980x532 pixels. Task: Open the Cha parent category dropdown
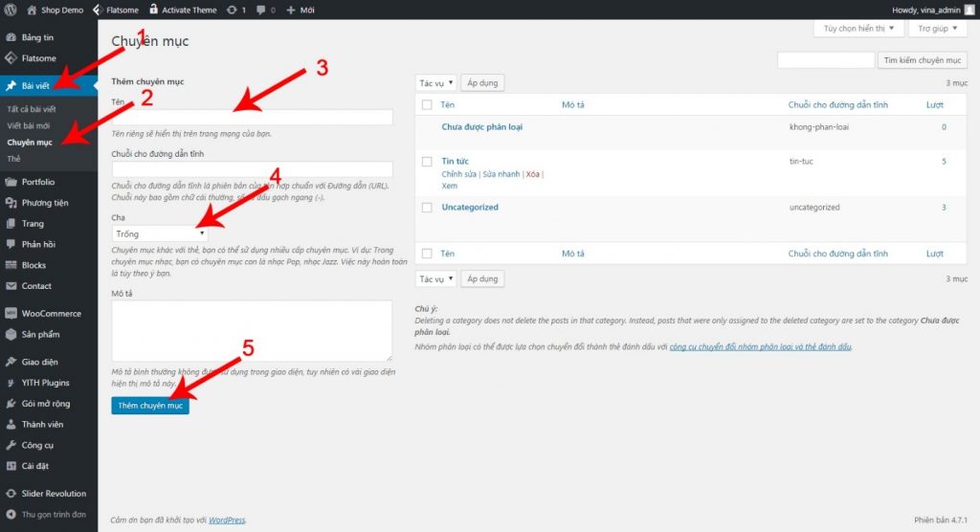coord(160,233)
